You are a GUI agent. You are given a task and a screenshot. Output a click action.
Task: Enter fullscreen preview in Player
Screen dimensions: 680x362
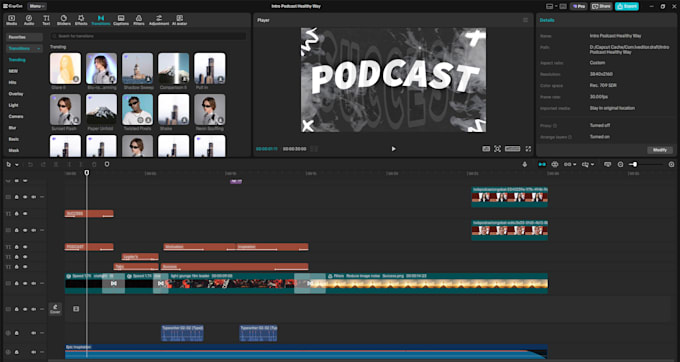pyautogui.click(x=528, y=149)
